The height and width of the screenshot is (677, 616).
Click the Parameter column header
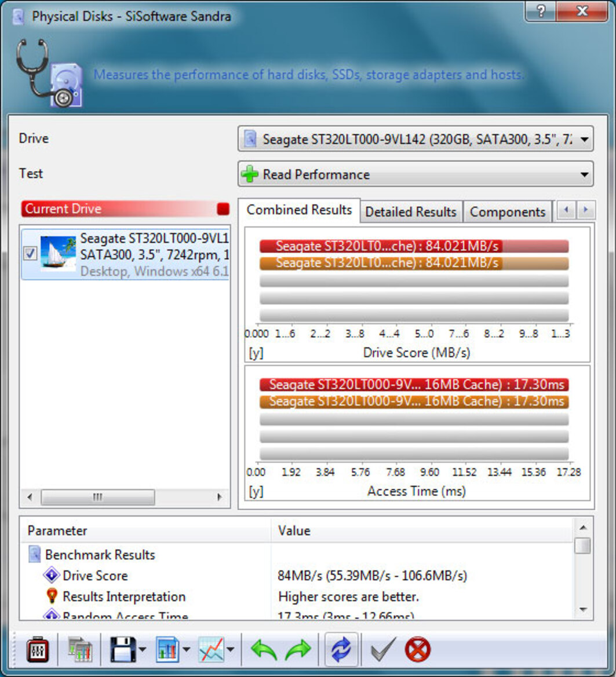point(145,530)
